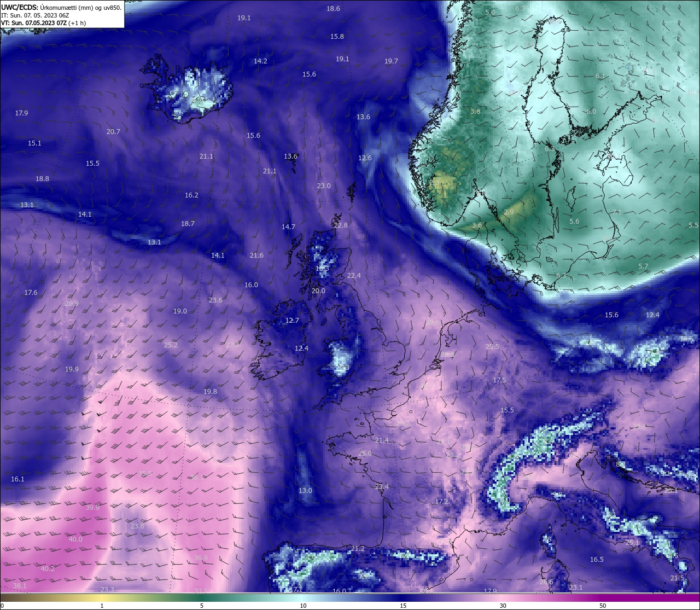
Task: Click the 25.5 value over Germany
Action: [492, 347]
